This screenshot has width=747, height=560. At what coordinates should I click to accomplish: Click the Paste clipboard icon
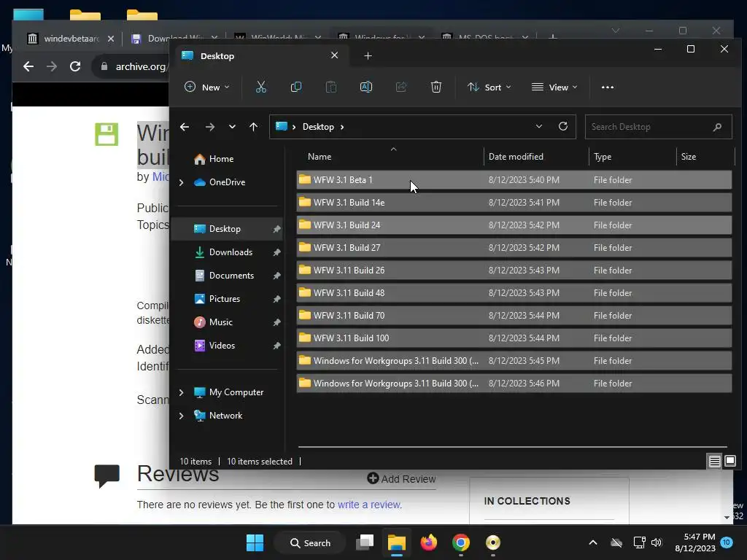(330, 87)
